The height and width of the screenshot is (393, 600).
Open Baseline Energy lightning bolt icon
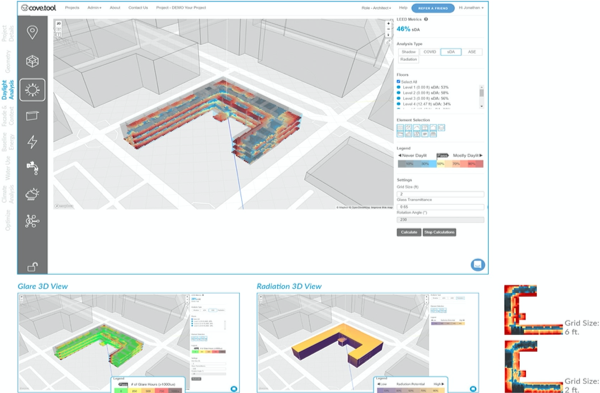[x=33, y=142]
